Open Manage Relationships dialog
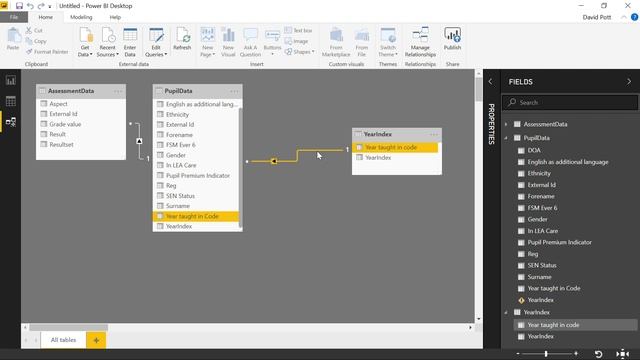This screenshot has width=640, height=360. click(x=420, y=42)
